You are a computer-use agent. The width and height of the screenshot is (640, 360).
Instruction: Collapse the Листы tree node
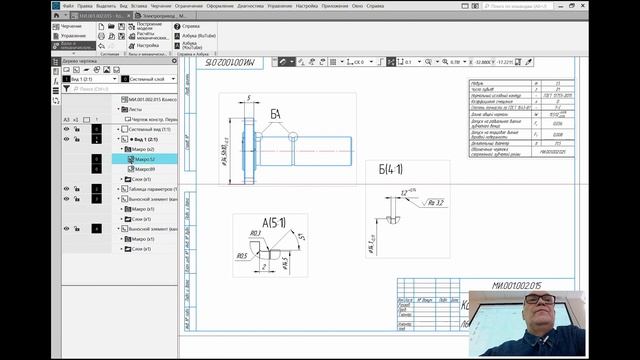coord(119,109)
